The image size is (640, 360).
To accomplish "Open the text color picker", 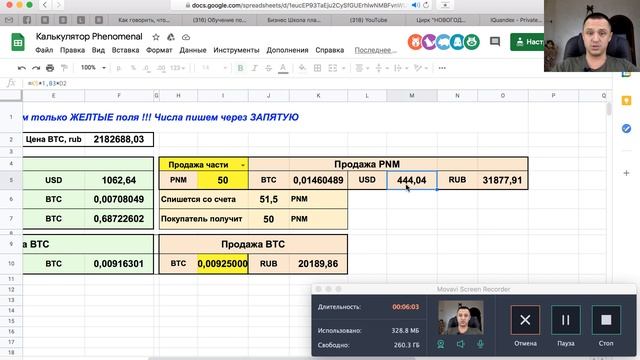I will (x=283, y=68).
